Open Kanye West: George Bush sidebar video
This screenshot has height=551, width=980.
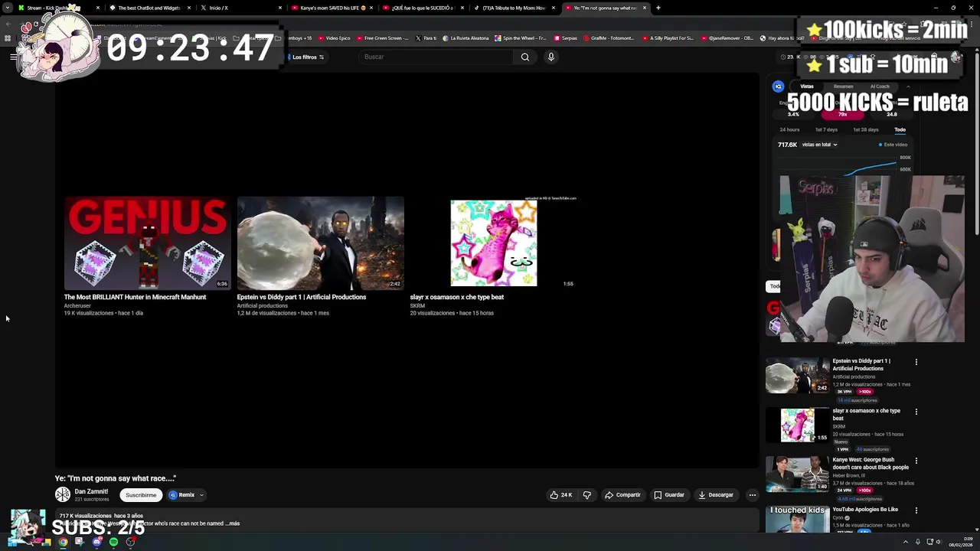[x=798, y=474]
